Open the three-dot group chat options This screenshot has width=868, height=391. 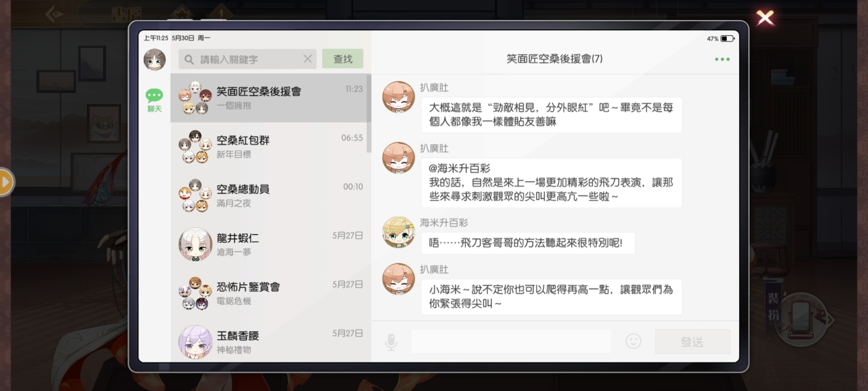click(722, 59)
